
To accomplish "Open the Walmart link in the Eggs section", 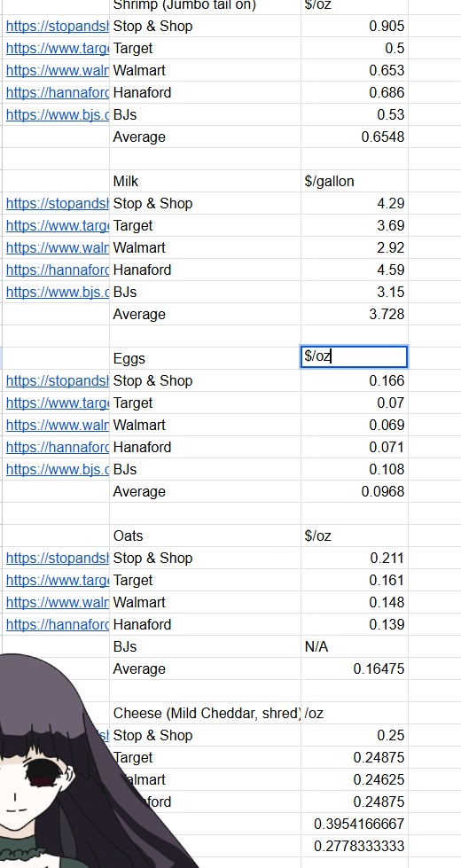I will [58, 425].
